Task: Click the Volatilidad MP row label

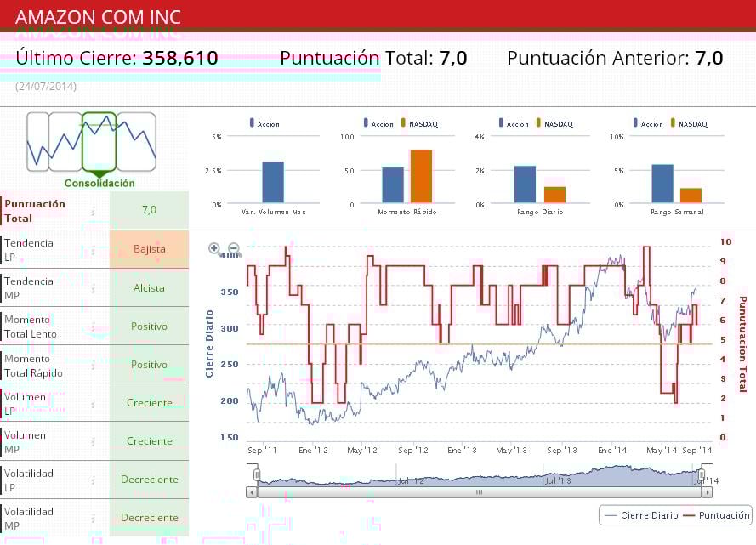Action: [29, 519]
